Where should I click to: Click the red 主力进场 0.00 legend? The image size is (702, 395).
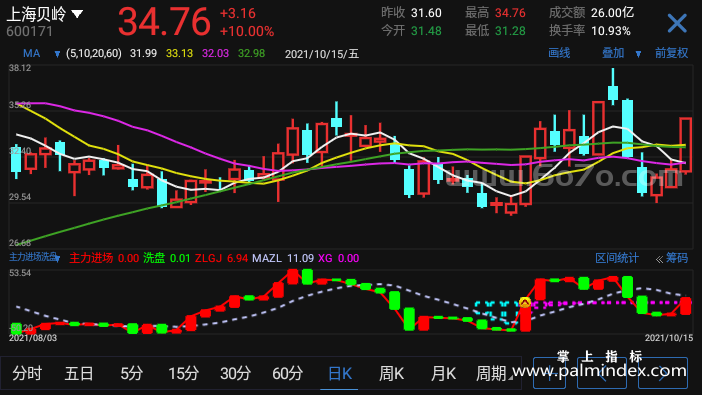click(104, 258)
